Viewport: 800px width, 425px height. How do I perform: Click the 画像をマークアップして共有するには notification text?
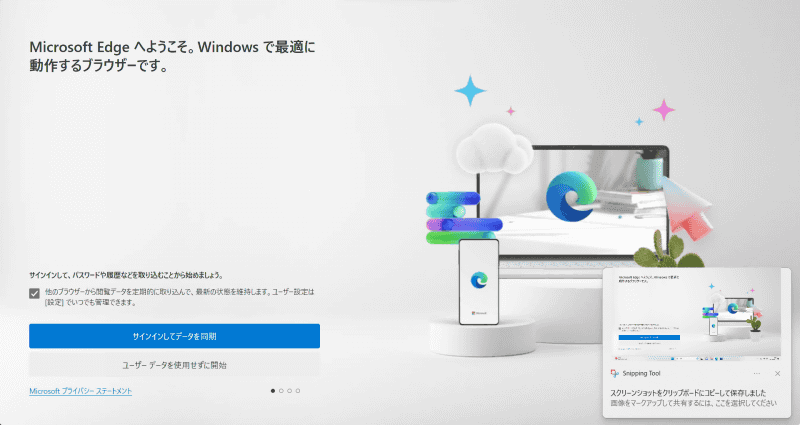(x=694, y=403)
